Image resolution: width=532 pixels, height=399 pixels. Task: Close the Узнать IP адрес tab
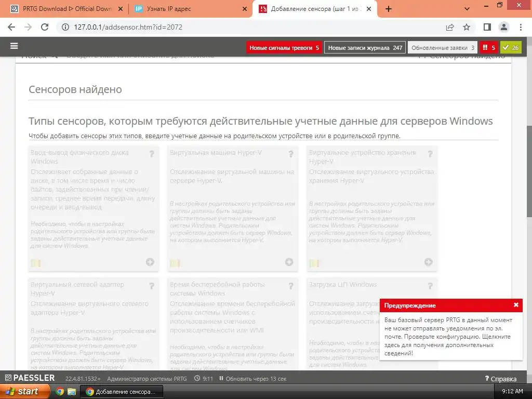coord(245,9)
